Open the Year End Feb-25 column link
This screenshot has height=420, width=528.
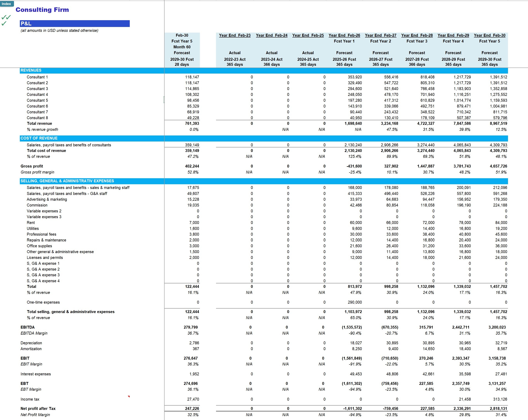click(x=308, y=35)
